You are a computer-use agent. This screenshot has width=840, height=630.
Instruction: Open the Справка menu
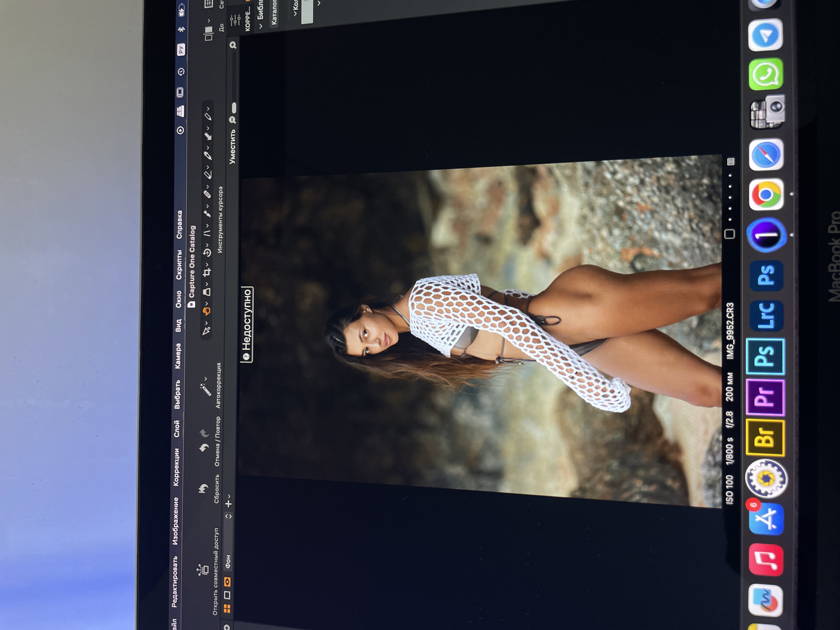tap(179, 225)
